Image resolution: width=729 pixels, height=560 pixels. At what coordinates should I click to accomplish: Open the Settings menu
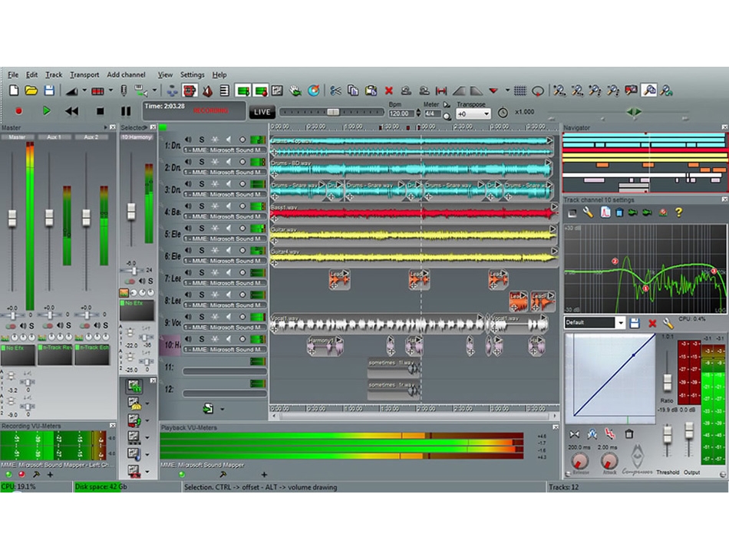(192, 75)
